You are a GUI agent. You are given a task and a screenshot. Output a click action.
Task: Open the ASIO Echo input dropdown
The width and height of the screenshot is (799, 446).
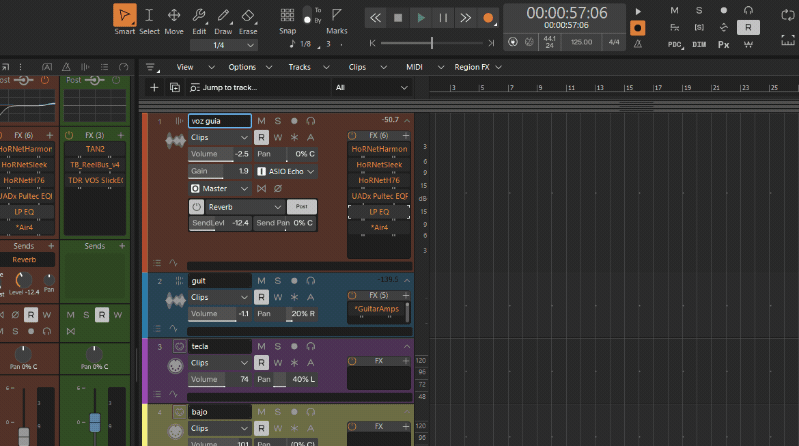(290, 171)
